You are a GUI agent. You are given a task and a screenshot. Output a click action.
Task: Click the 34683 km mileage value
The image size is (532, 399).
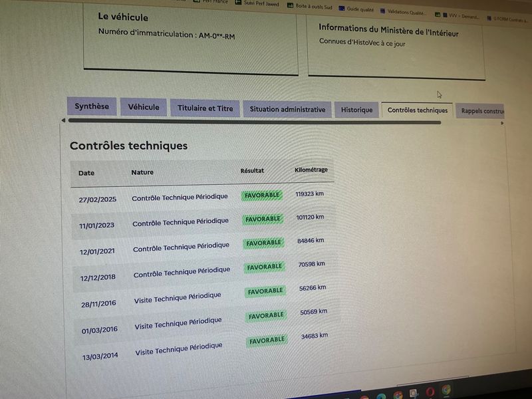pos(315,336)
